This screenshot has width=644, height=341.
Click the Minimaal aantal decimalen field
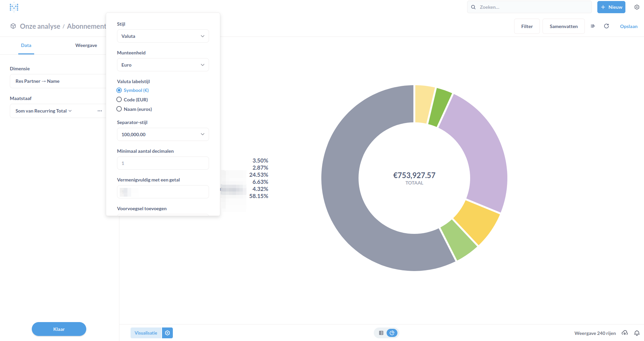tap(163, 163)
